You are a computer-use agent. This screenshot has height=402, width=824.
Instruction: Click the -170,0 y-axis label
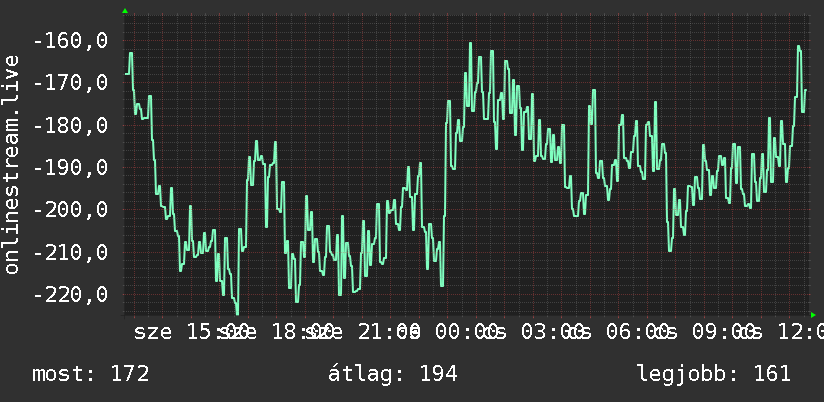pos(71,83)
